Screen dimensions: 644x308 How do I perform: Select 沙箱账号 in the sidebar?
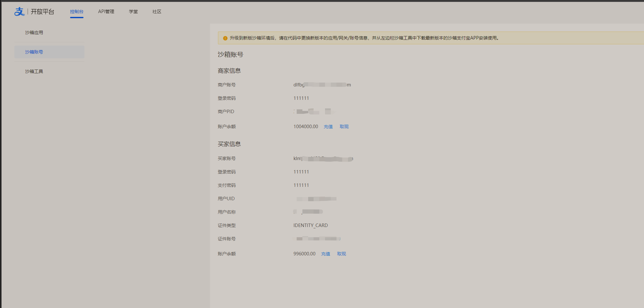[49, 52]
